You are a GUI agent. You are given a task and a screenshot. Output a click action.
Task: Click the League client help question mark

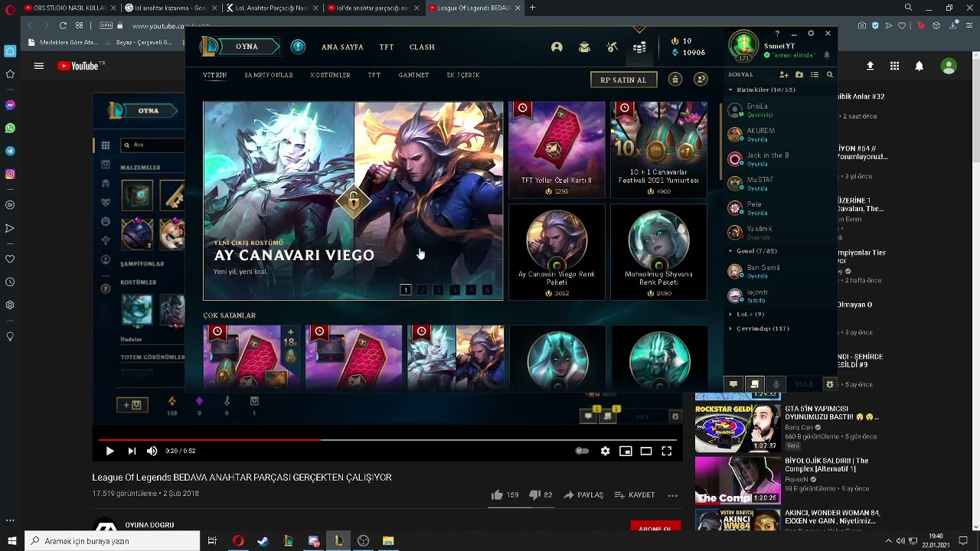pos(777,34)
